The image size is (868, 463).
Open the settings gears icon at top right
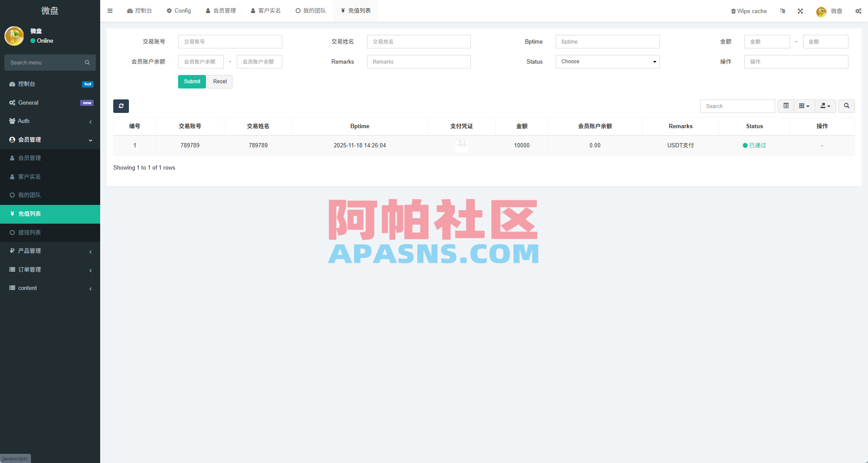858,11
